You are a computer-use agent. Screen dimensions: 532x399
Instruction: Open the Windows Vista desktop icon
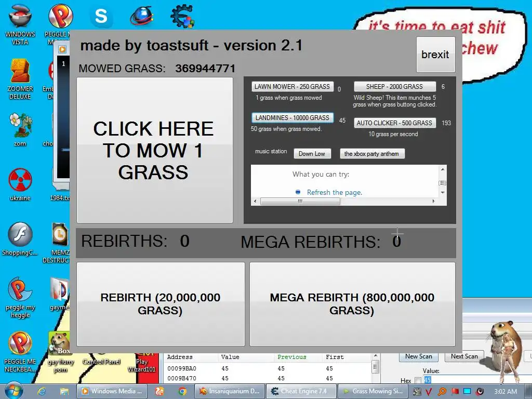tap(20, 24)
